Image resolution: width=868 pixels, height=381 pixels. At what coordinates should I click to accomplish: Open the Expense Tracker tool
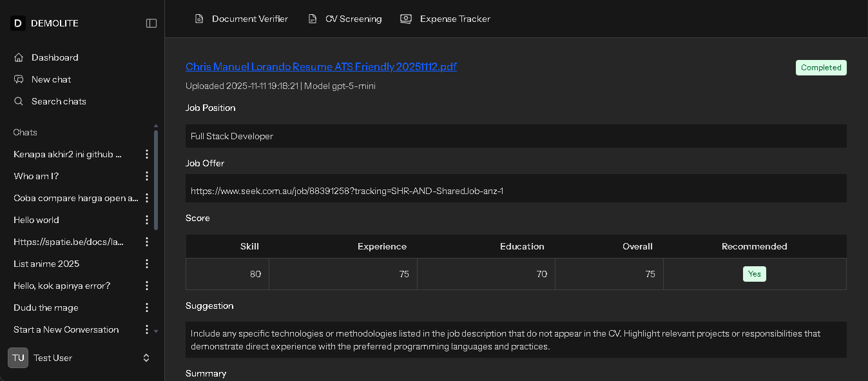(445, 19)
